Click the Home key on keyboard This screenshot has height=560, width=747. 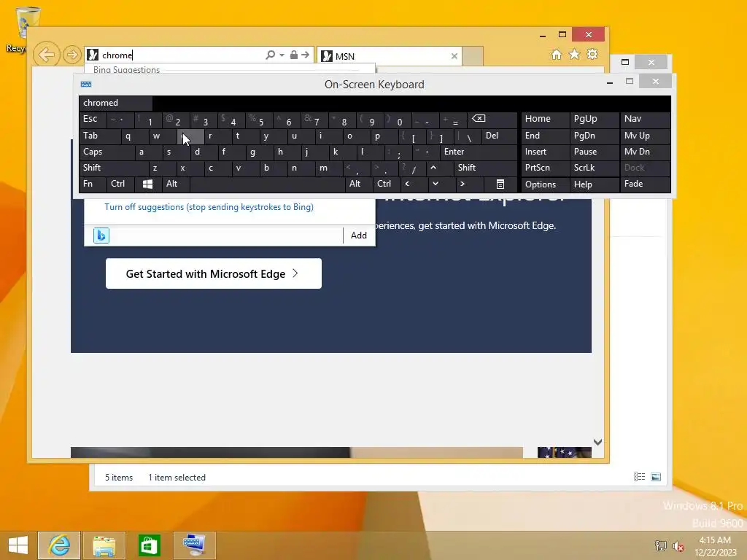coord(545,119)
